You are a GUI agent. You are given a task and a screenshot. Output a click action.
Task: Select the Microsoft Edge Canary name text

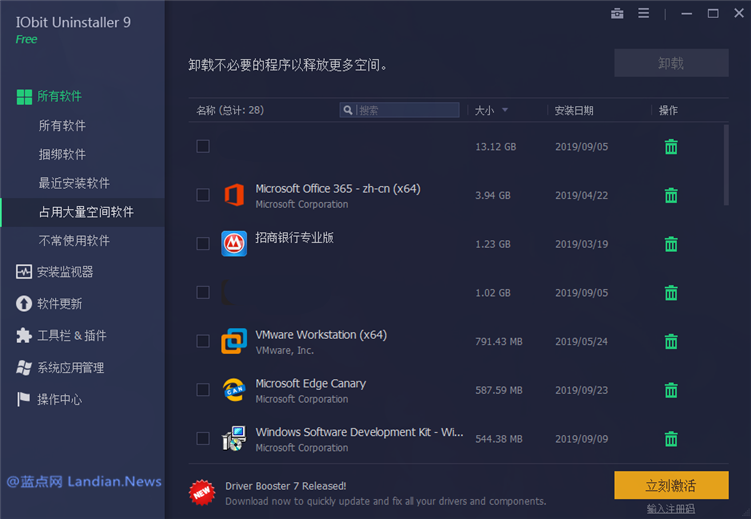[310, 384]
